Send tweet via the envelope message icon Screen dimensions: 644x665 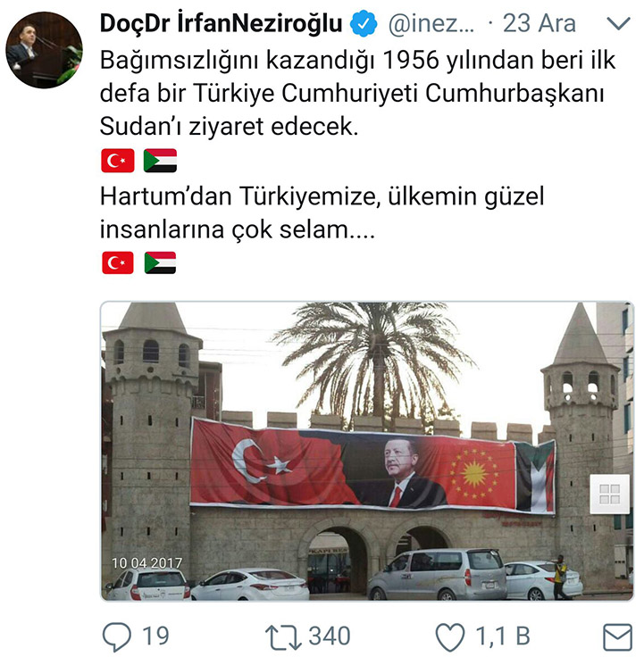(618, 636)
